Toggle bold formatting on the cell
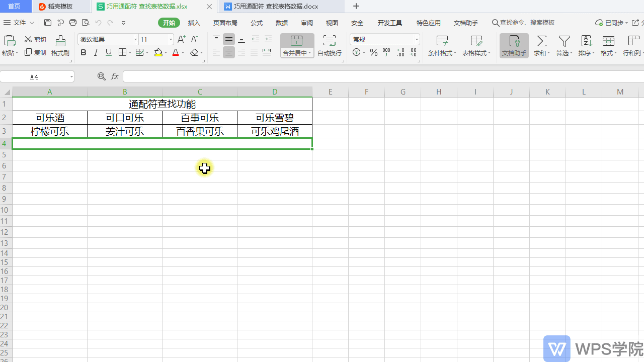This screenshot has height=362, width=644. point(83,52)
